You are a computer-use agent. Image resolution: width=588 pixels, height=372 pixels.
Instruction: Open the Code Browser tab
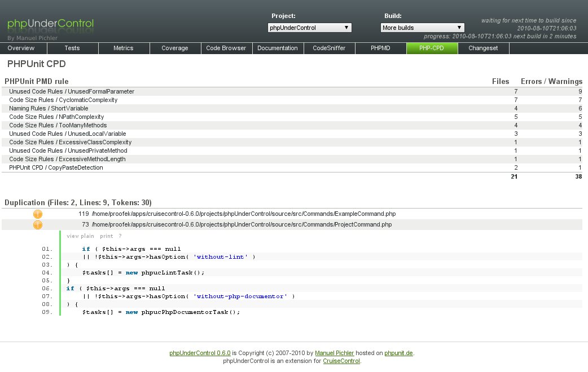tap(226, 48)
